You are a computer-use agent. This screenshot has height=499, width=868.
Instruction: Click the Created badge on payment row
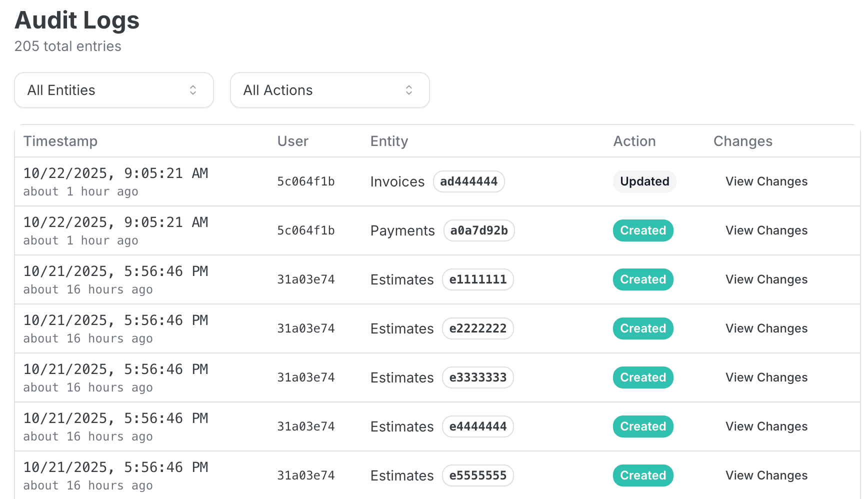pos(643,230)
